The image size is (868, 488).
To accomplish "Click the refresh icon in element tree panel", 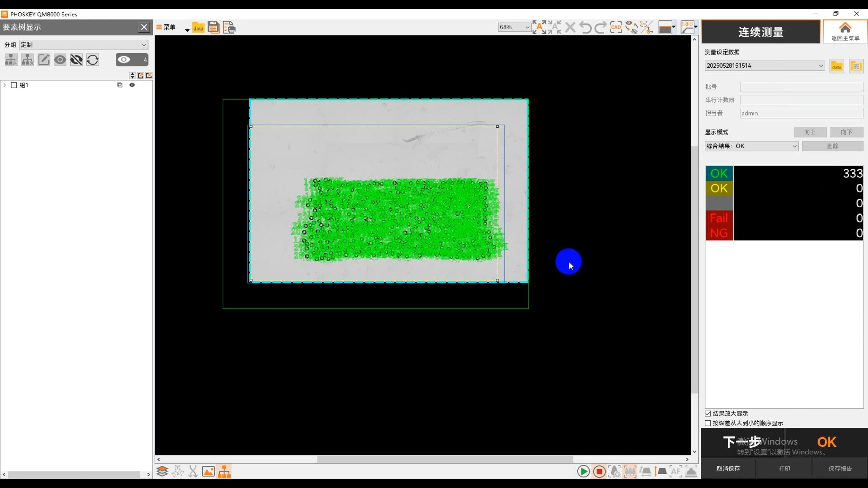I will pos(93,60).
